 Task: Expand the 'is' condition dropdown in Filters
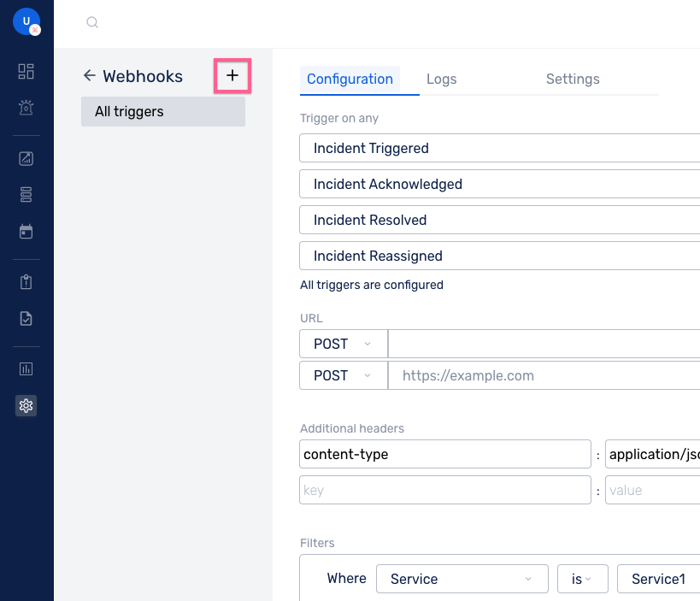pyautogui.click(x=582, y=579)
